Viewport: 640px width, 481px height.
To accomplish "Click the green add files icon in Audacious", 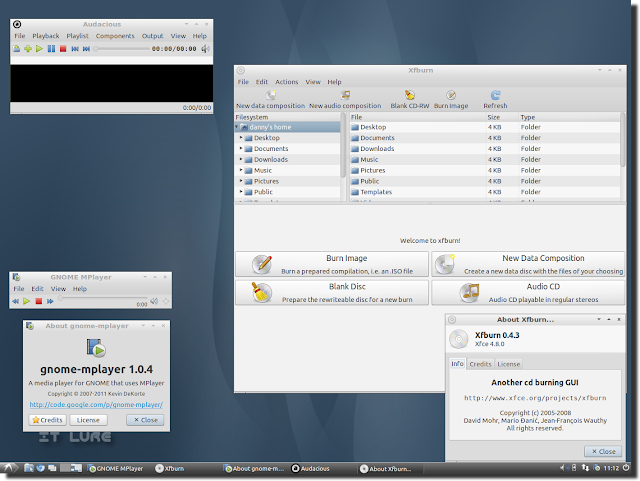I will point(28,49).
